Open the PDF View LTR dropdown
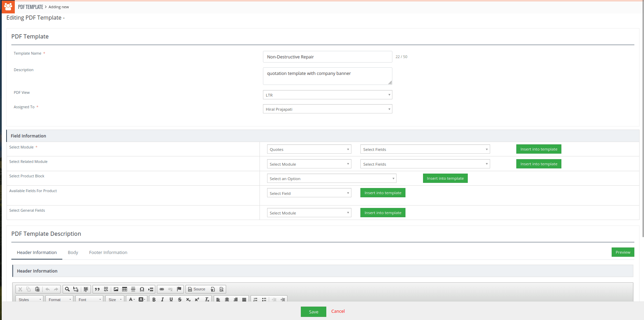 click(x=327, y=95)
